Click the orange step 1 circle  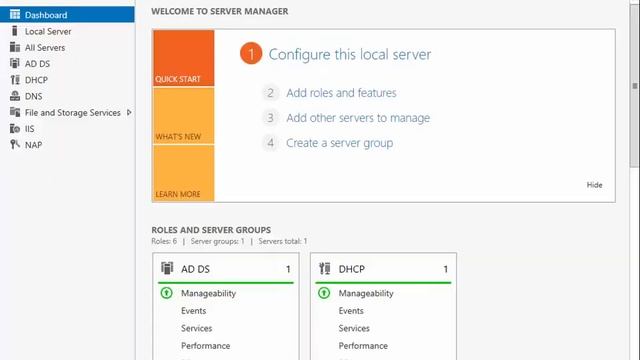[x=251, y=53]
